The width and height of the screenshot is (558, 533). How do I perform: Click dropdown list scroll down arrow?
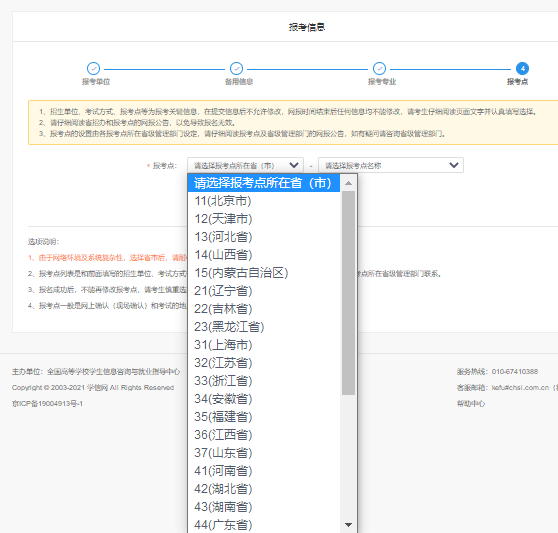tap(348, 525)
